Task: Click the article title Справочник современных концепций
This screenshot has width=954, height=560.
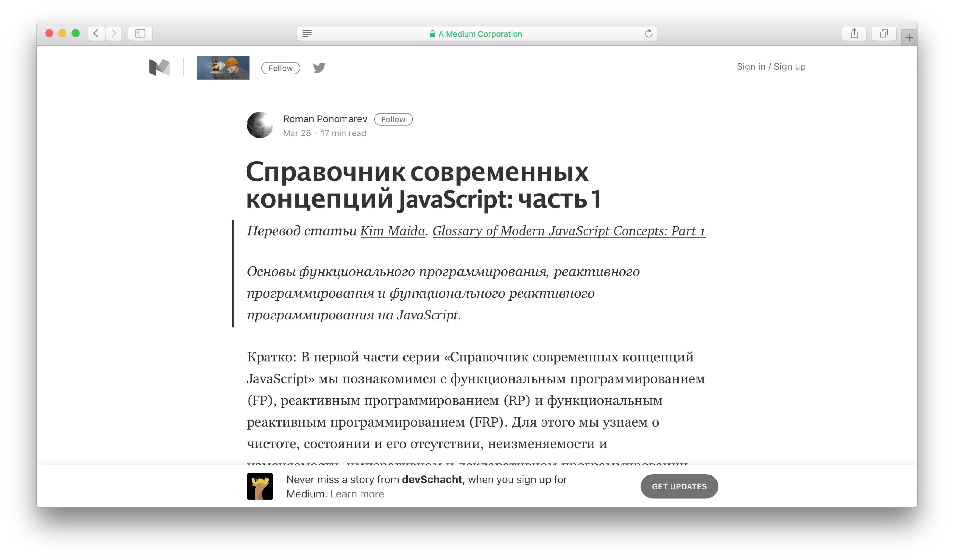Action: (x=423, y=186)
